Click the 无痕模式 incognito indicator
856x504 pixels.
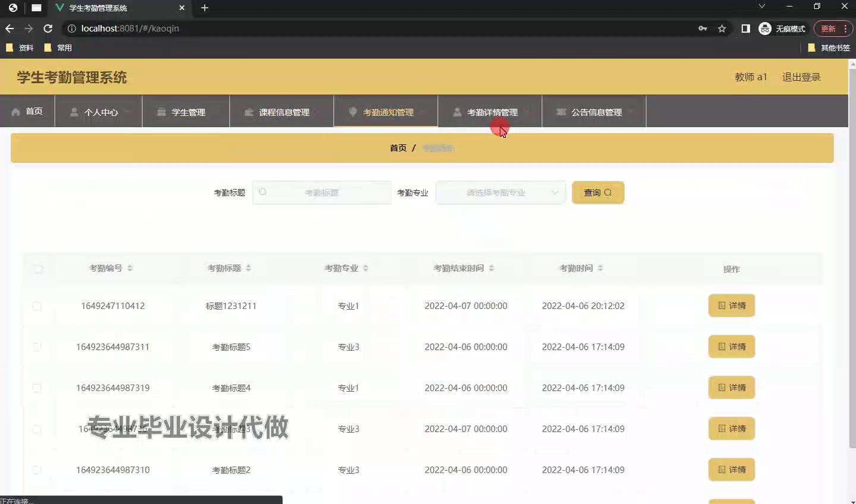(782, 29)
